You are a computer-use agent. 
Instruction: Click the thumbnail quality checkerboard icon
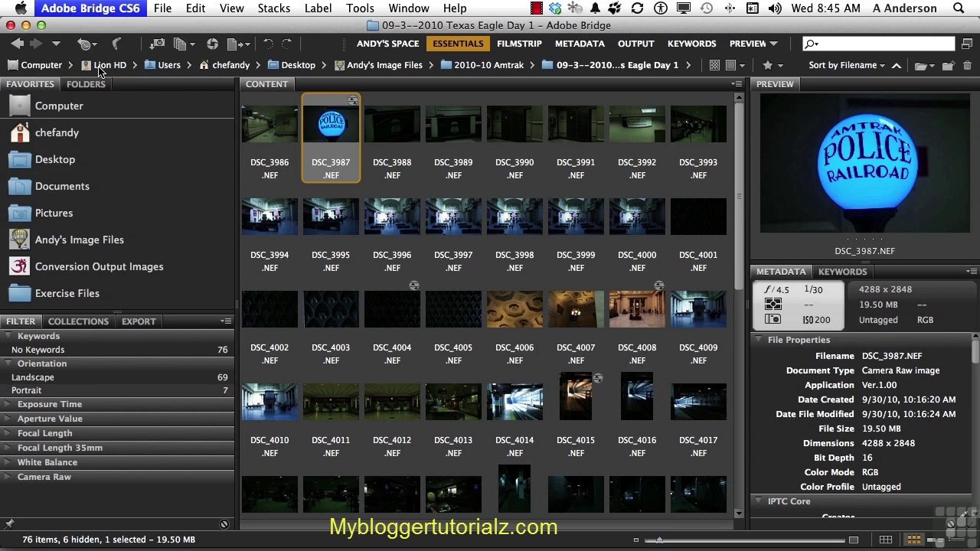click(x=714, y=65)
